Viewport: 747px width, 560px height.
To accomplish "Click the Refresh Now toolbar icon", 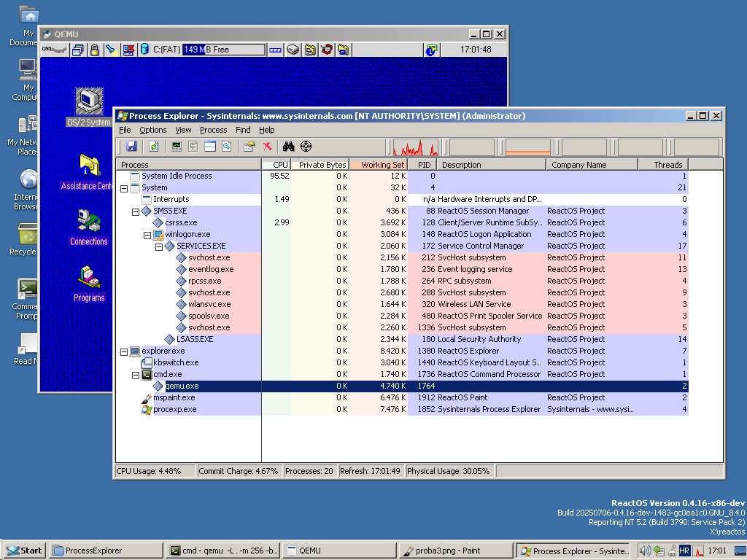I will [x=153, y=147].
